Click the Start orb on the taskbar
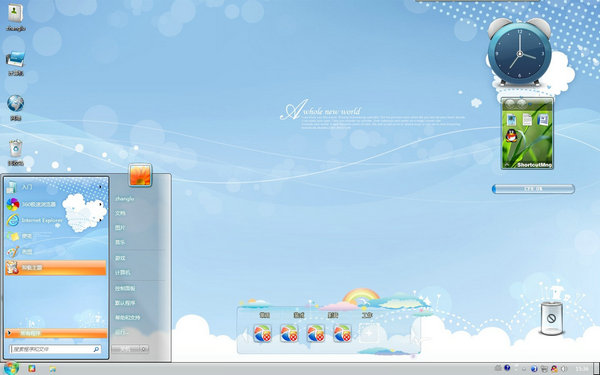Image resolution: width=600 pixels, height=375 pixels. tap(11, 368)
